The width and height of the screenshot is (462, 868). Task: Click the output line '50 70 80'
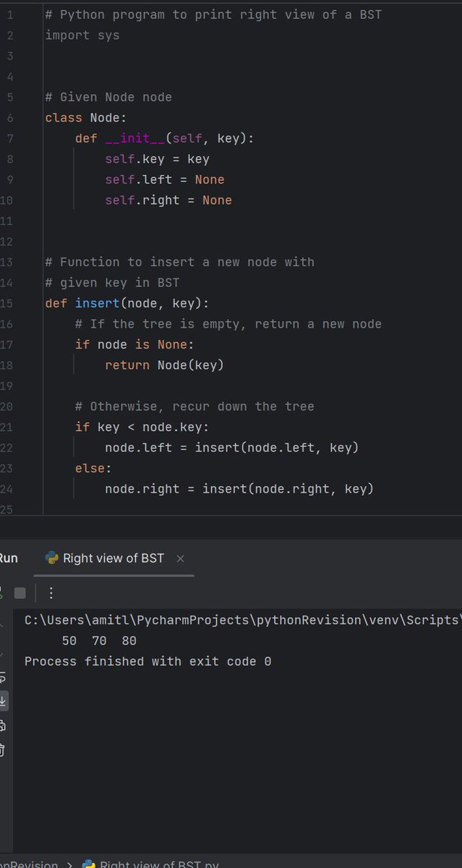click(x=99, y=641)
